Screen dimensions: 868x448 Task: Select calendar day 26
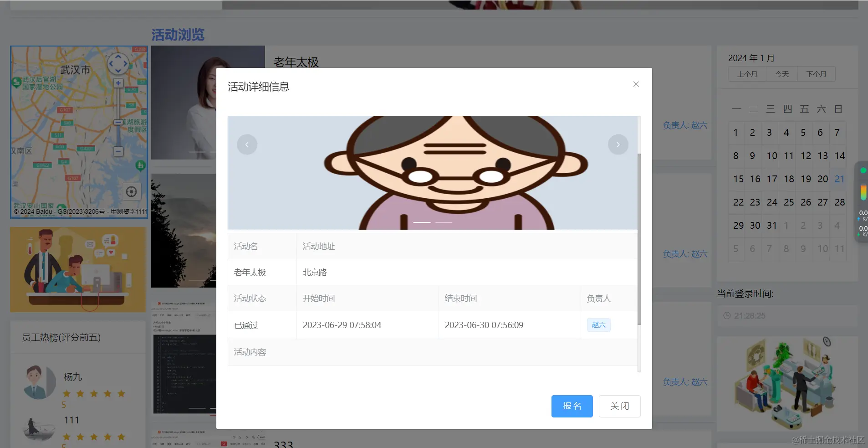coord(806,202)
